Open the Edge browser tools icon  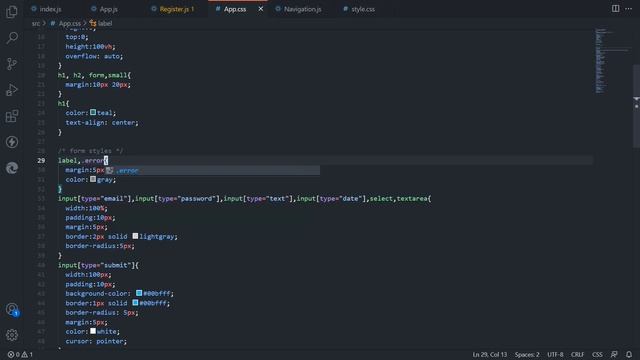tap(12, 168)
